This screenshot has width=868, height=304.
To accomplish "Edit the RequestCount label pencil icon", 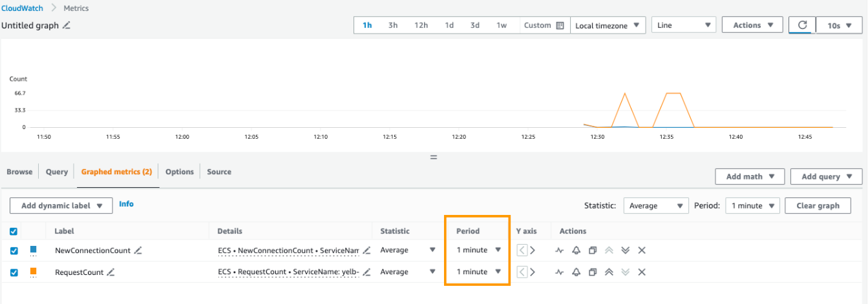I will (111, 272).
